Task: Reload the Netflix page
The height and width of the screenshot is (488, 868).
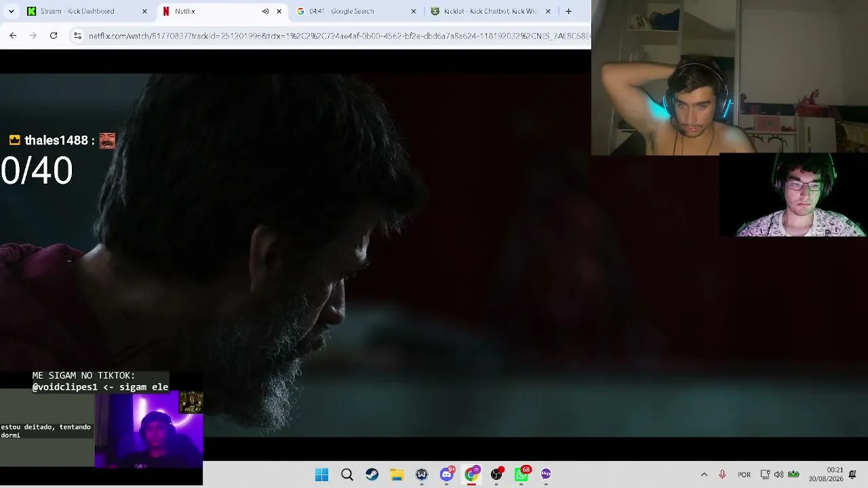Action: click(54, 35)
